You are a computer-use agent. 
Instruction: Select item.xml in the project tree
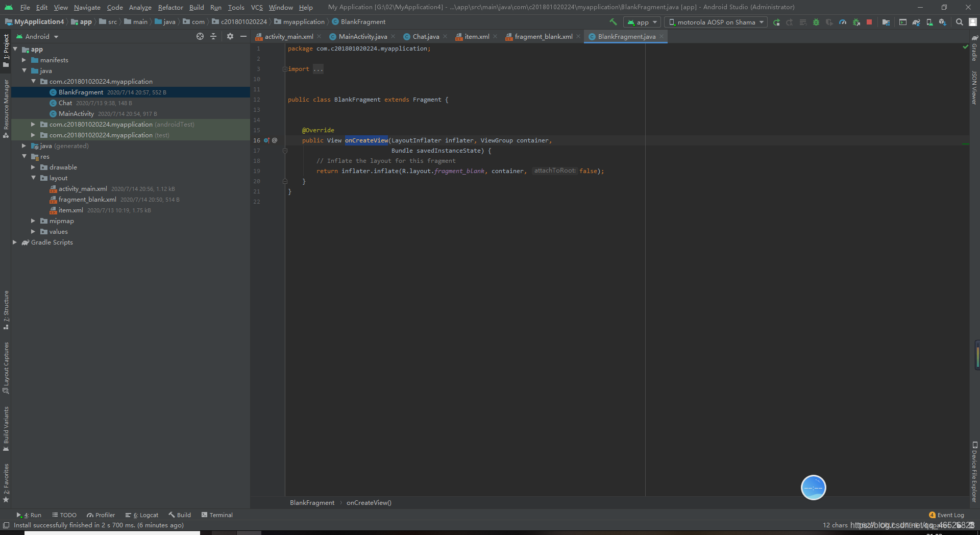[70, 210]
